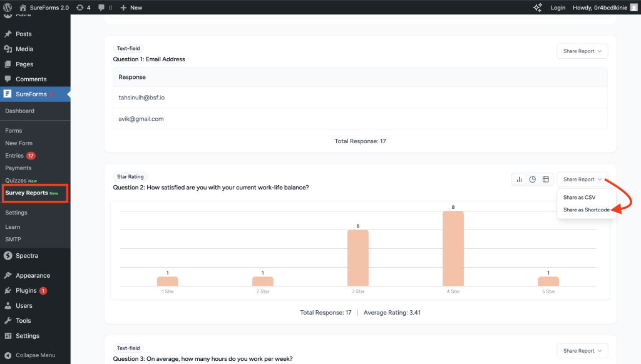Click the Question 3 hours per week heading
This screenshot has width=641, height=364.
(203, 359)
